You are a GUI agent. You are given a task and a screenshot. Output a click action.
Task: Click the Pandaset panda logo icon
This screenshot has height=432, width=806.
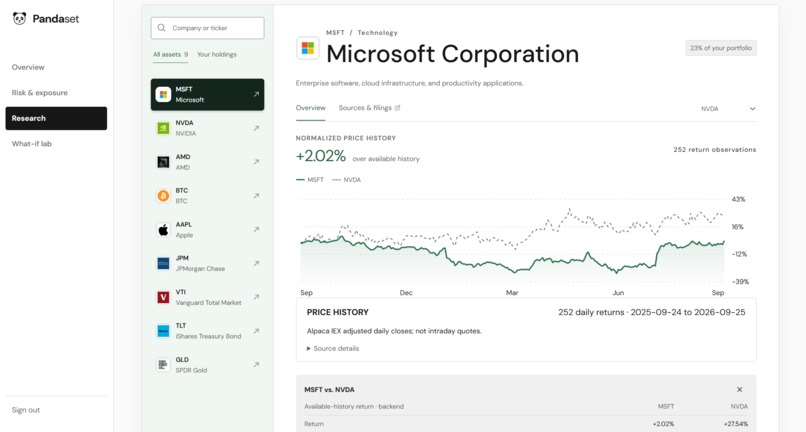pyautogui.click(x=20, y=19)
